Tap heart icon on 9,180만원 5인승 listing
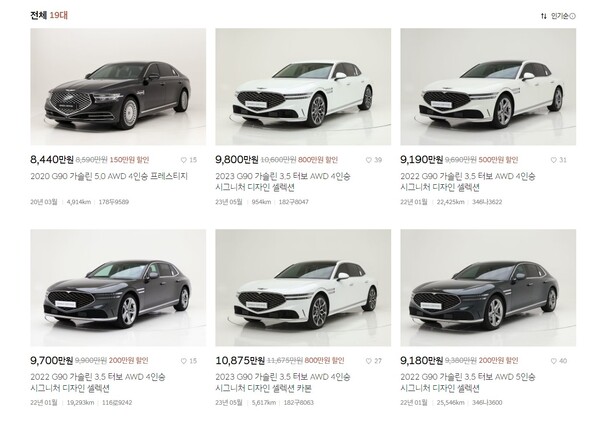This screenshot has width=600, height=421. [554, 361]
